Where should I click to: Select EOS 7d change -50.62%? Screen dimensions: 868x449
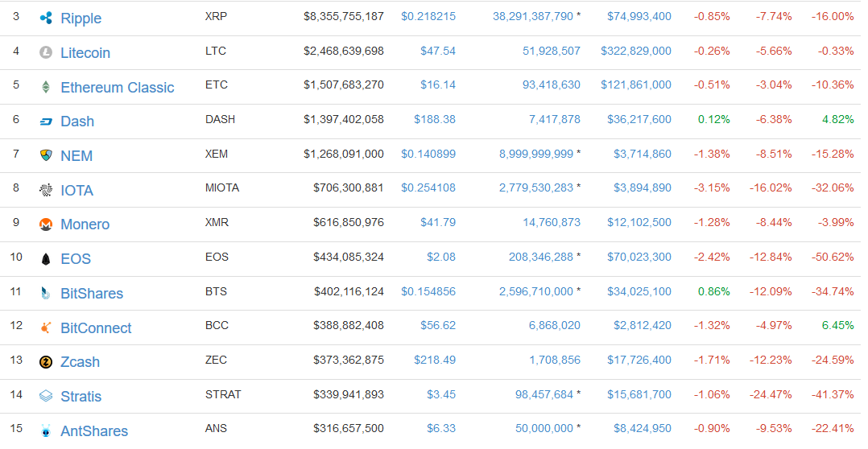pyautogui.click(x=833, y=257)
